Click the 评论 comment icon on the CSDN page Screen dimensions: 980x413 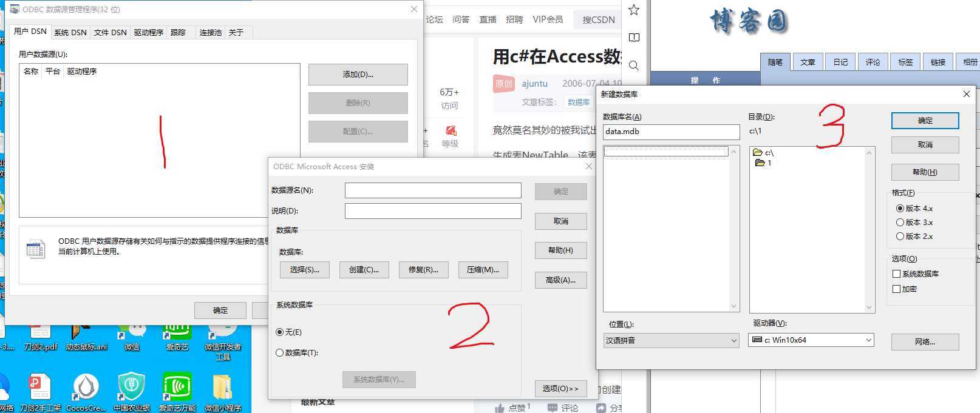[553, 408]
